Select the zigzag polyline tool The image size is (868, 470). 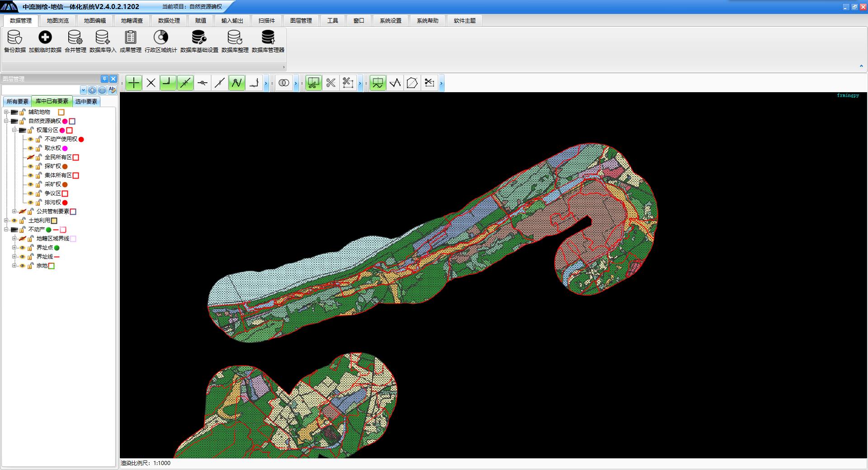pos(395,83)
